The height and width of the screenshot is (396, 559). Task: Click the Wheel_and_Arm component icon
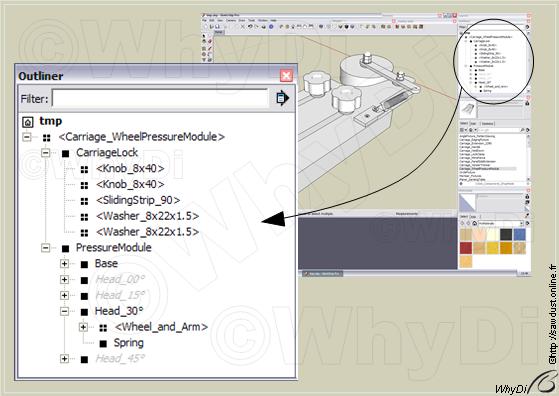pos(103,328)
